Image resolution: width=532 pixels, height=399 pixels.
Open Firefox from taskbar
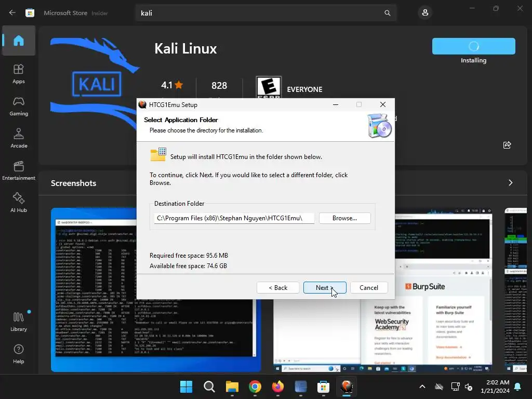[x=278, y=387]
